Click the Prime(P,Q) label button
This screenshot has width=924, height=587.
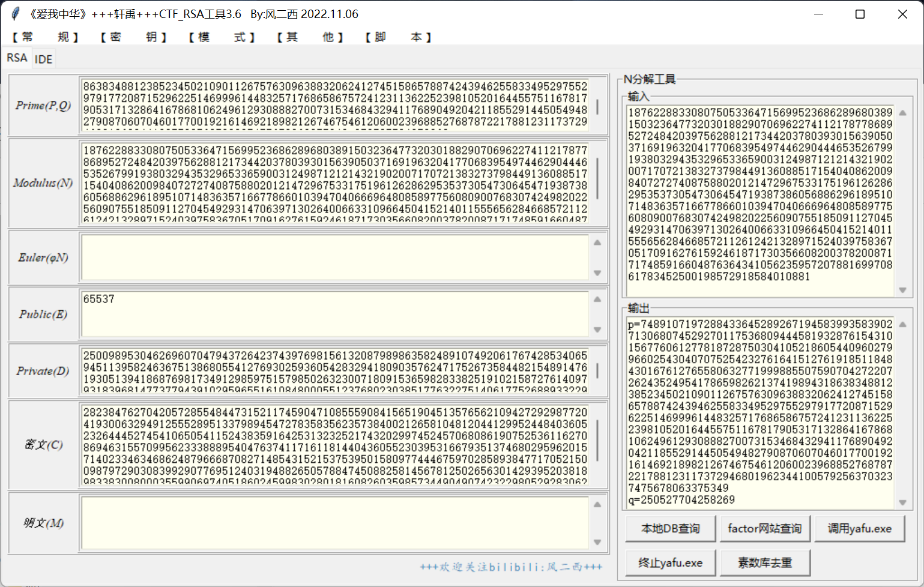click(43, 105)
